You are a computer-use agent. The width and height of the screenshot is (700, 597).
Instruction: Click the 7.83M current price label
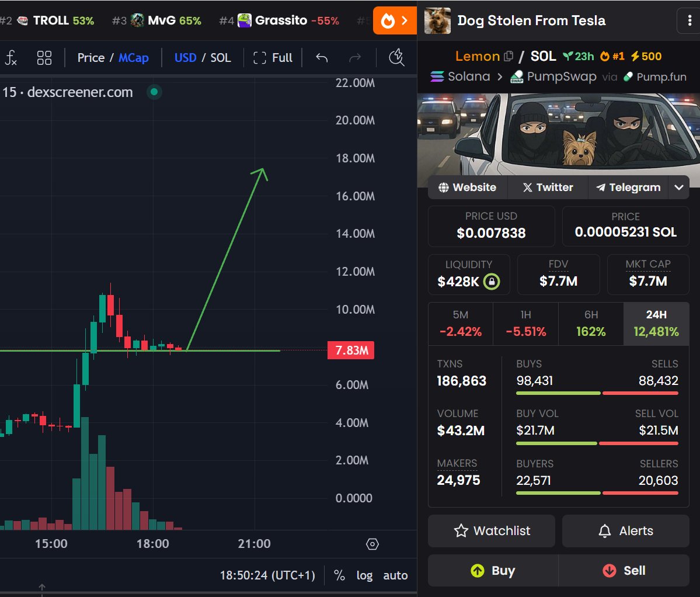(351, 350)
